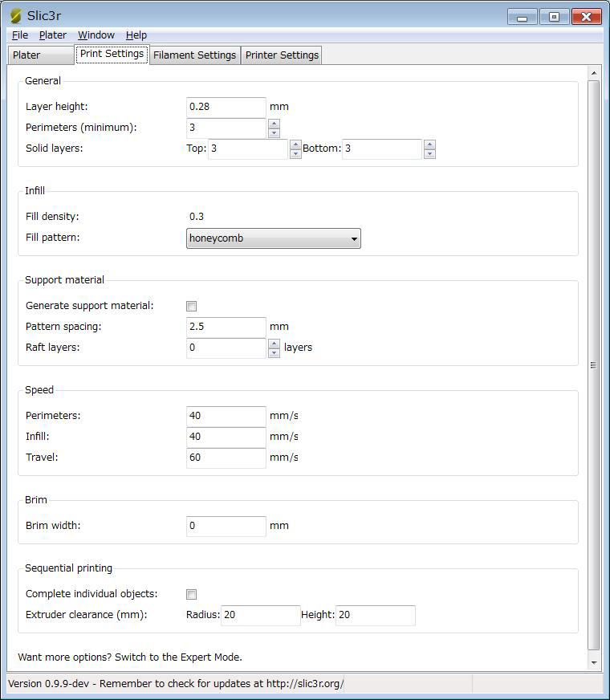Click the 'Brim width:' label
The height and width of the screenshot is (700, 610).
click(x=53, y=526)
